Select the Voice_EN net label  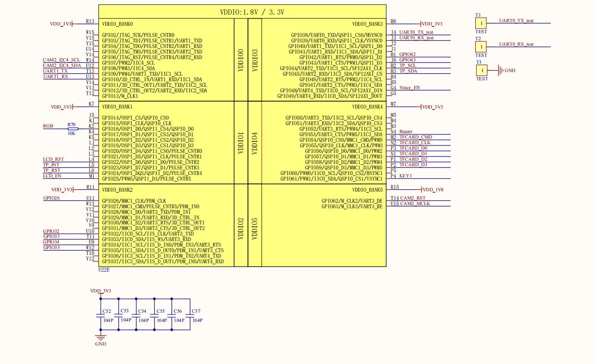coord(410,88)
